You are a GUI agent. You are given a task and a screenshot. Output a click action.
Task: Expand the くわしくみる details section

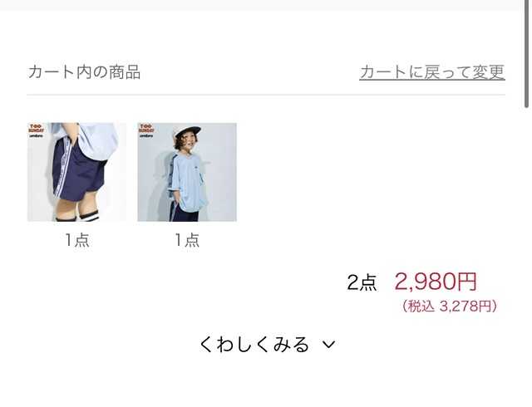pos(267,344)
